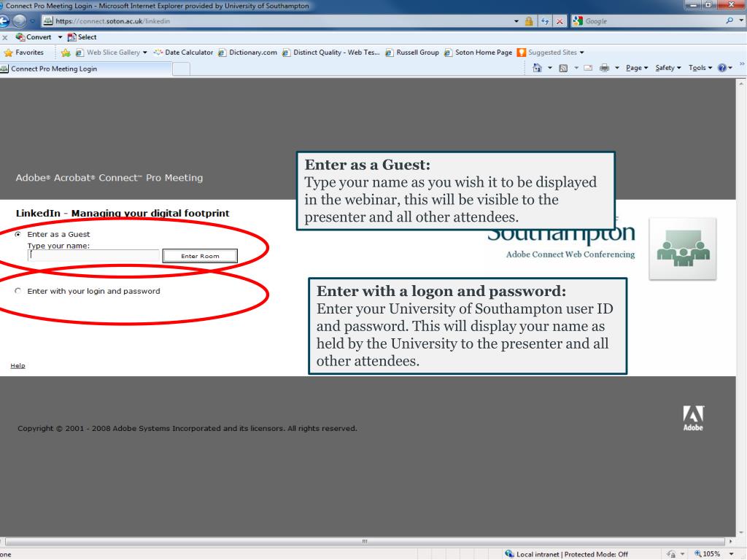This screenshot has width=747, height=560.
Task: Click the vertical scrollbar up arrow
Action: pos(741,83)
